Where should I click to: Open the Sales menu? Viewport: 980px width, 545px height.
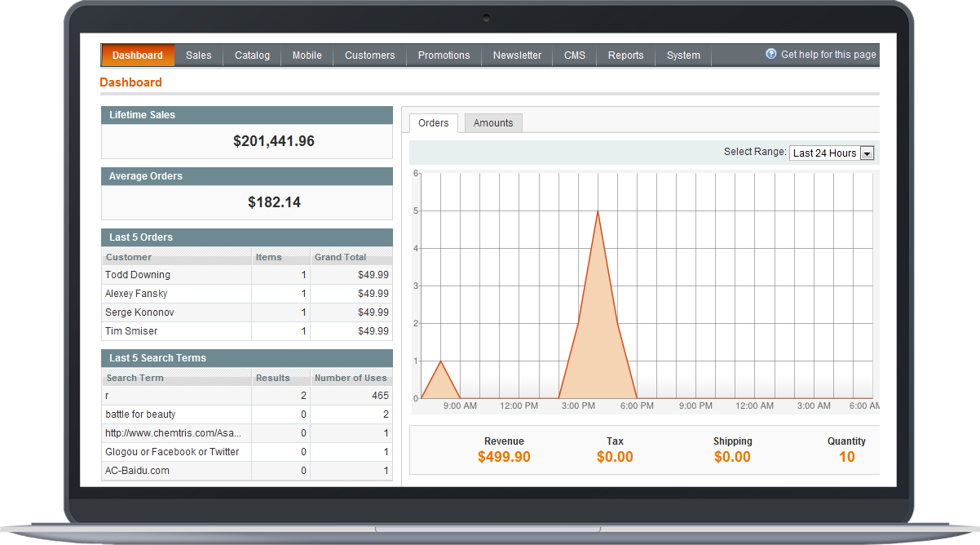coord(198,55)
